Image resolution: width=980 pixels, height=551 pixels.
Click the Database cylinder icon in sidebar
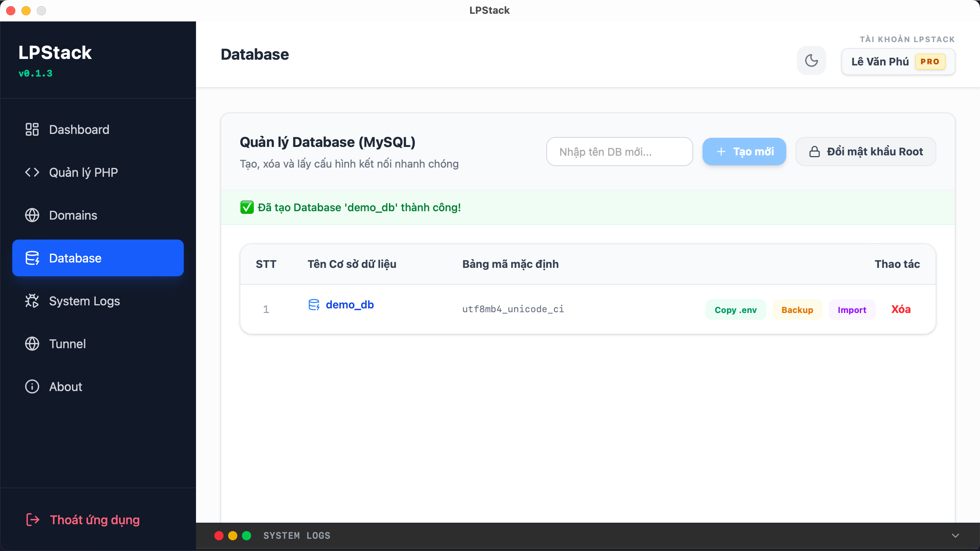[32, 258]
